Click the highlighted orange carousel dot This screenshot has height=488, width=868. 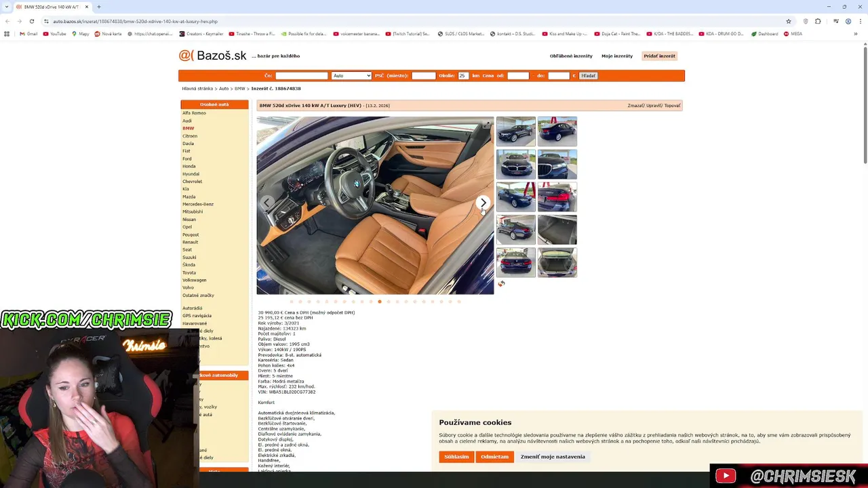point(380,302)
